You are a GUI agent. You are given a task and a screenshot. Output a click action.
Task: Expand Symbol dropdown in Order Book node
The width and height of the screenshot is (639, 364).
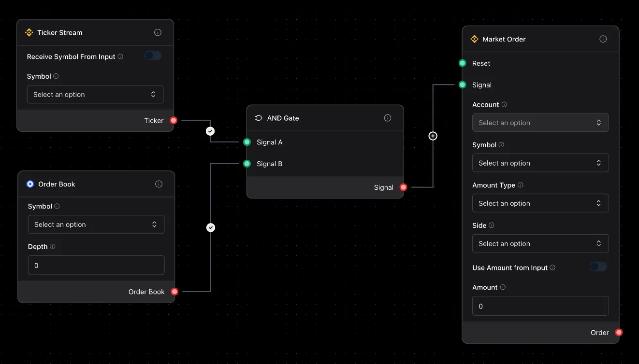click(x=96, y=224)
